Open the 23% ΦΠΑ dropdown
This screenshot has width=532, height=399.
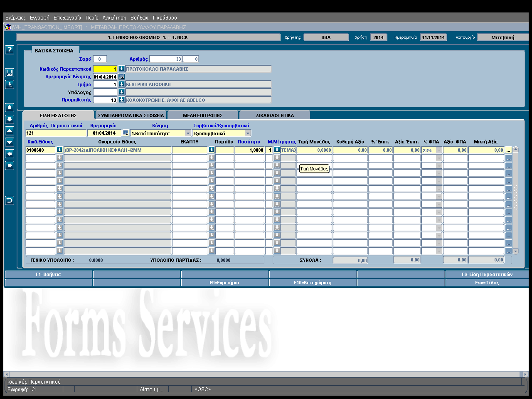pos(439,150)
